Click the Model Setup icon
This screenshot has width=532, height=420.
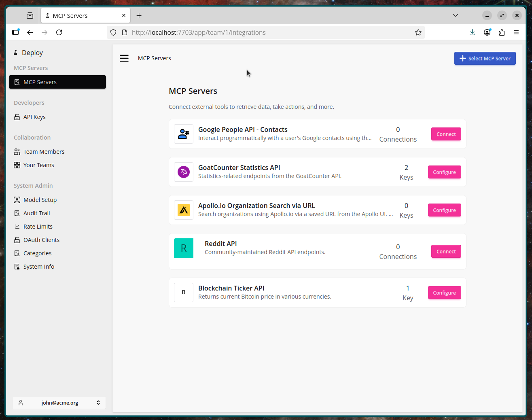click(x=17, y=199)
